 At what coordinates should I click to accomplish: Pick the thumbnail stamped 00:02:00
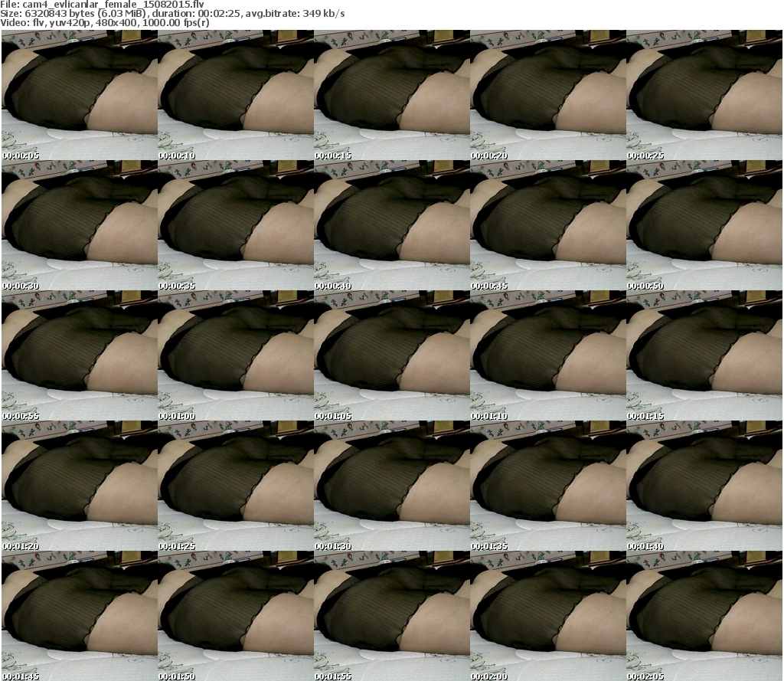548,615
